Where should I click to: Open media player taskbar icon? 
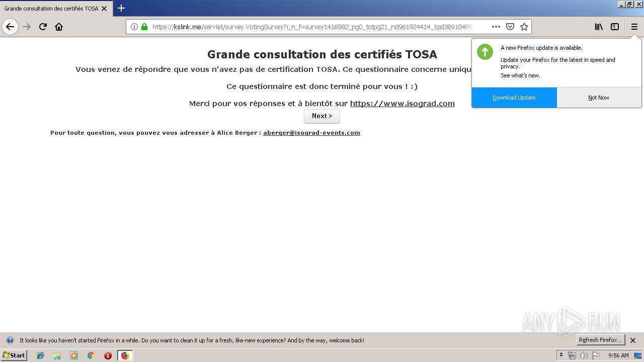tap(74, 355)
